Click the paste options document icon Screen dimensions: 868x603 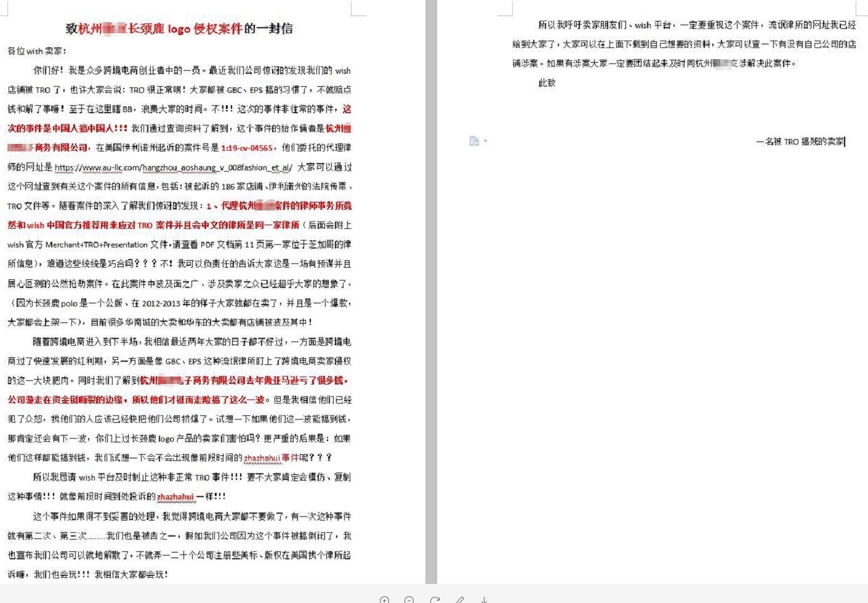(x=474, y=141)
